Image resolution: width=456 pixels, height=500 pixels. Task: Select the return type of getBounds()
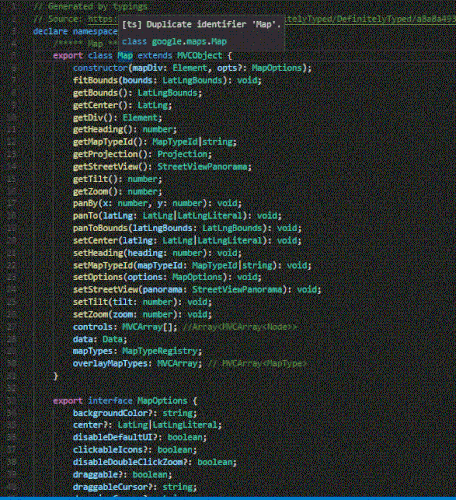(168, 93)
